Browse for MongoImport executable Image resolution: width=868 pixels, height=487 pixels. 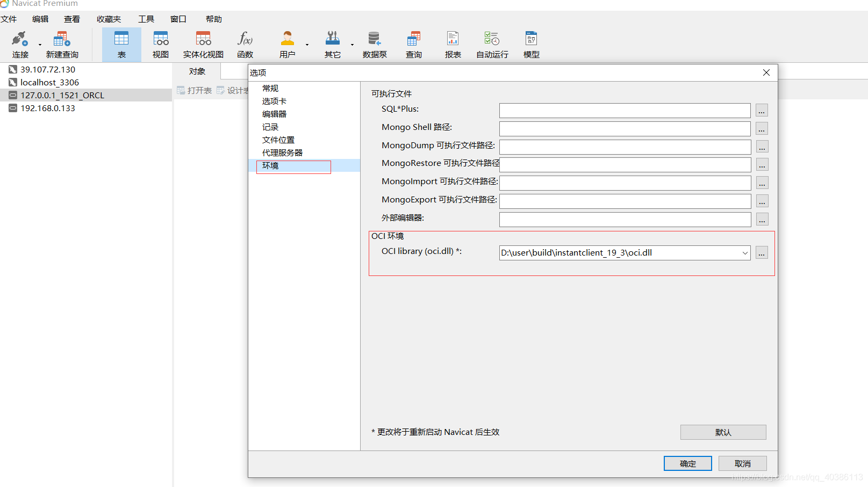[762, 183]
